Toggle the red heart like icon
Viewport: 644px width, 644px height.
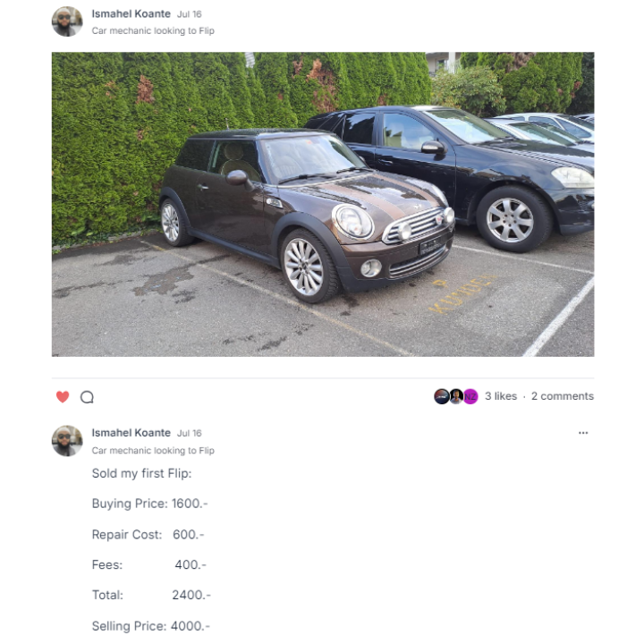(63, 397)
